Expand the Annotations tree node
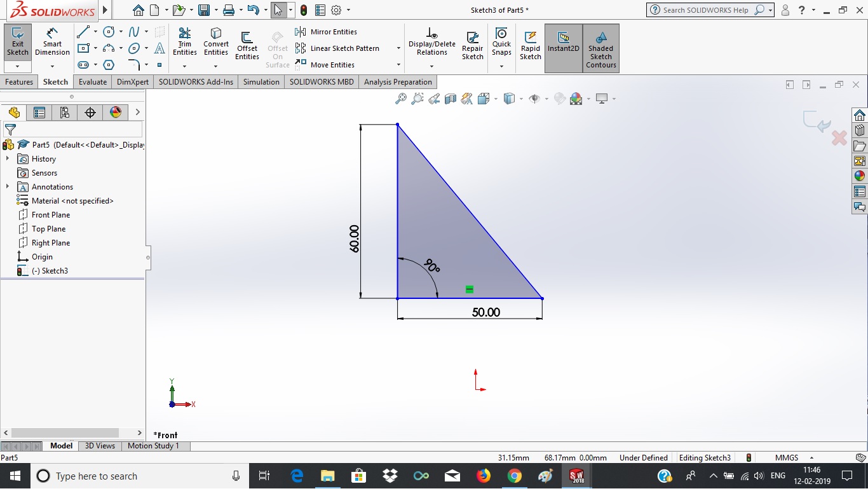 pos(8,187)
